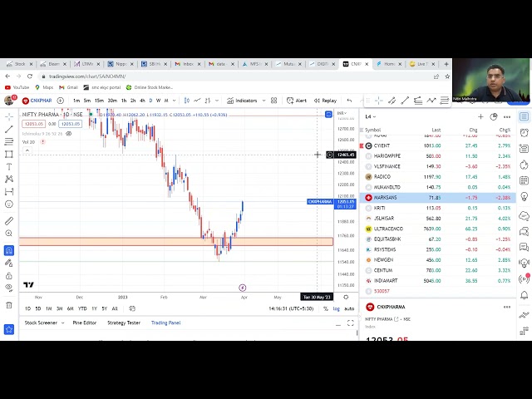Screen dimensions: 532x399
Task: Switch to the Trading Panel tab
Action: point(165,323)
